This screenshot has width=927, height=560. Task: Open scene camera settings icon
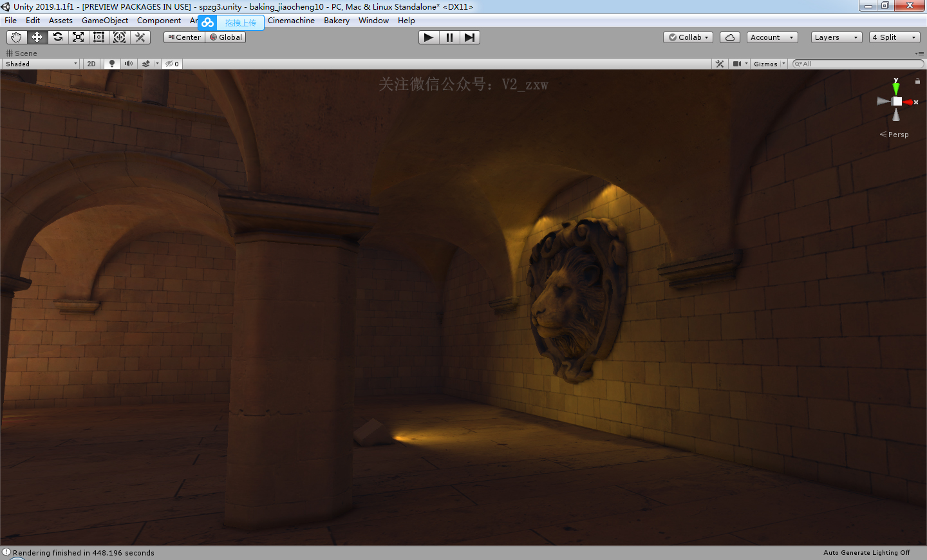pyautogui.click(x=737, y=64)
